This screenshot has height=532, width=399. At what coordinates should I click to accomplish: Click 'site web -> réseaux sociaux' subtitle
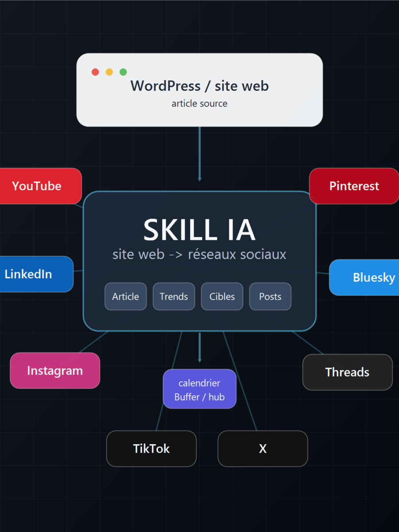[199, 254]
